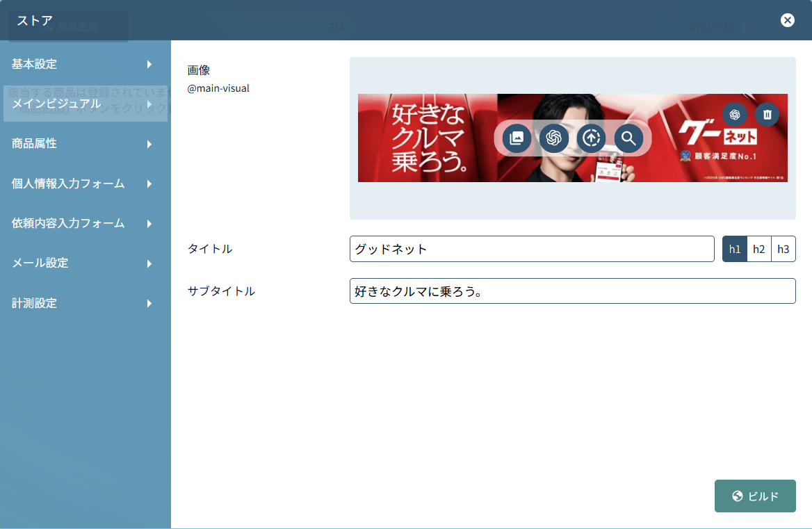The width and height of the screenshot is (812, 529).
Task: Open the image library icon on the banner
Action: point(517,138)
